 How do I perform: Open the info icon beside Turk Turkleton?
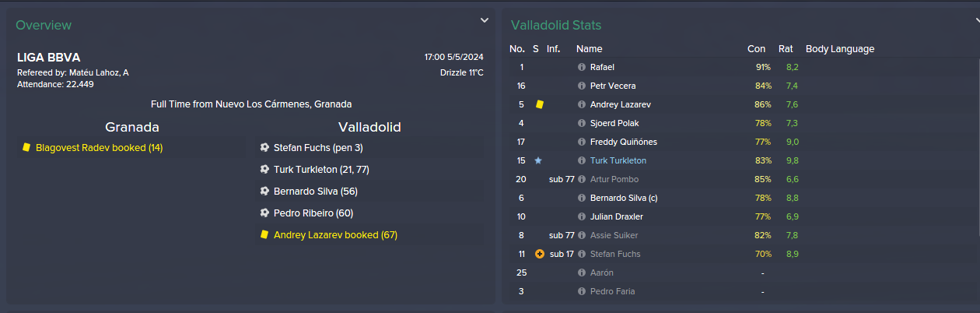coord(581,160)
